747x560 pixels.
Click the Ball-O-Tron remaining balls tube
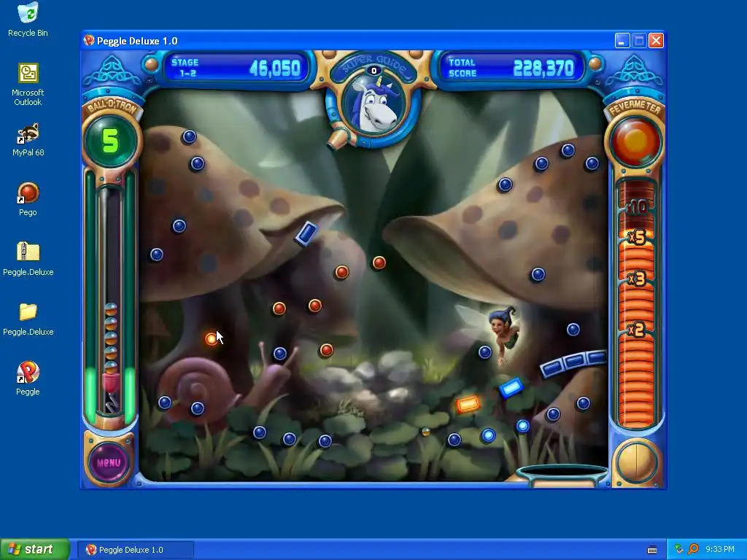tap(111, 300)
